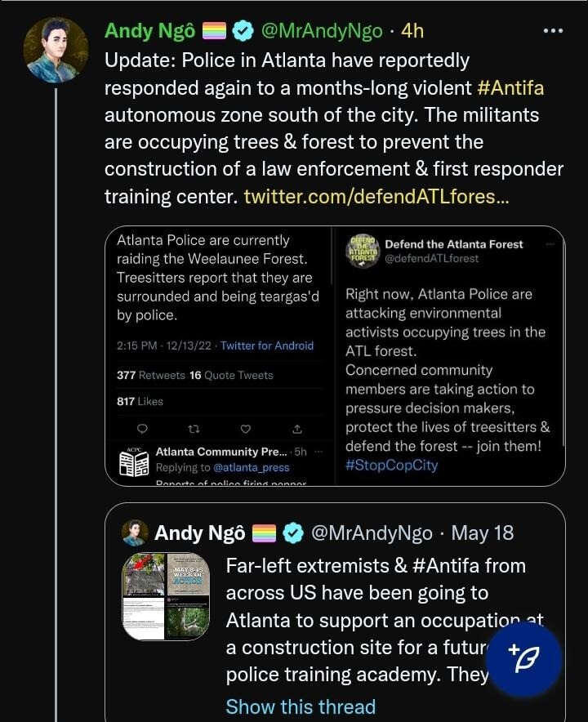Open the small avatar in quoted tweet
The height and width of the screenshot is (722, 588).
tap(135, 533)
